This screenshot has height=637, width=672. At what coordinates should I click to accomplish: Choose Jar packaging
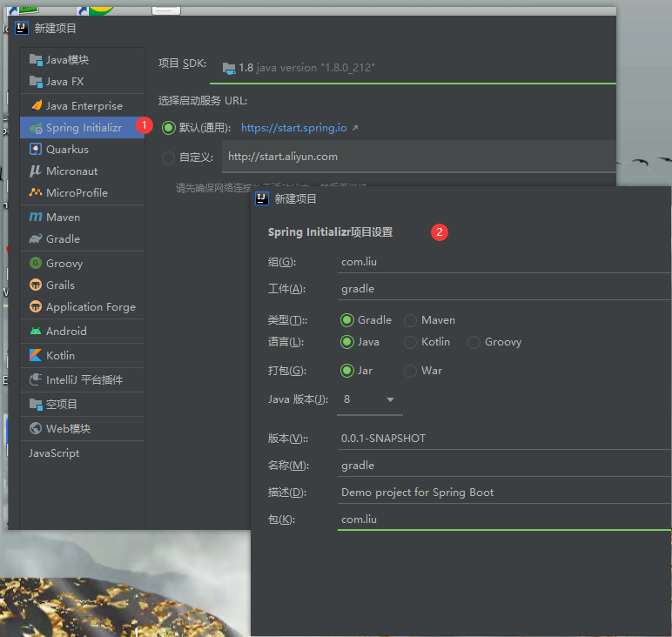347,371
